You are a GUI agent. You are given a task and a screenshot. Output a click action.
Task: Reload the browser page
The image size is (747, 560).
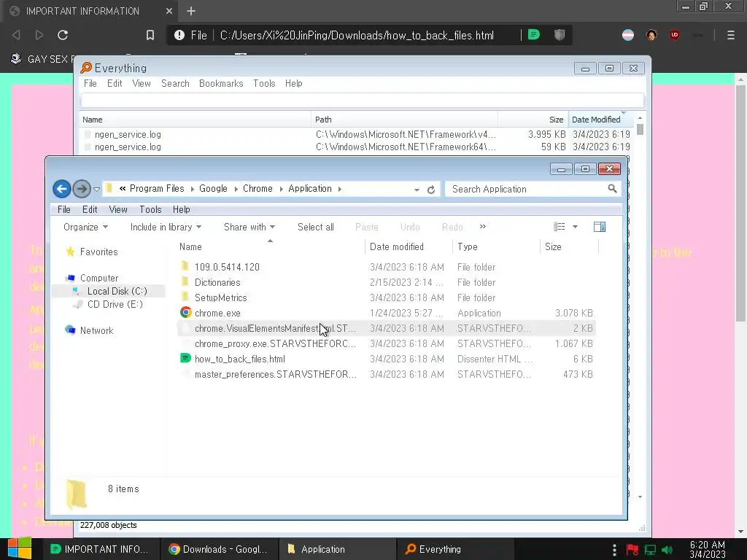point(63,35)
